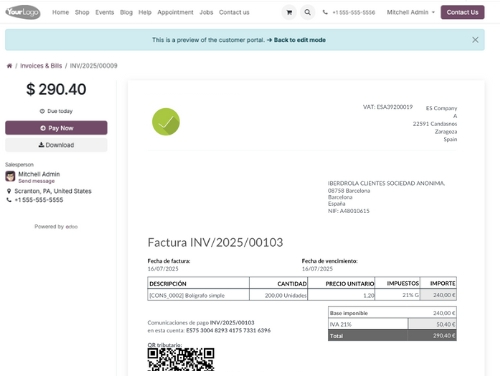Click Factura INV/2025/00103 title
Viewport: 500px width, 381px height.
pos(215,243)
